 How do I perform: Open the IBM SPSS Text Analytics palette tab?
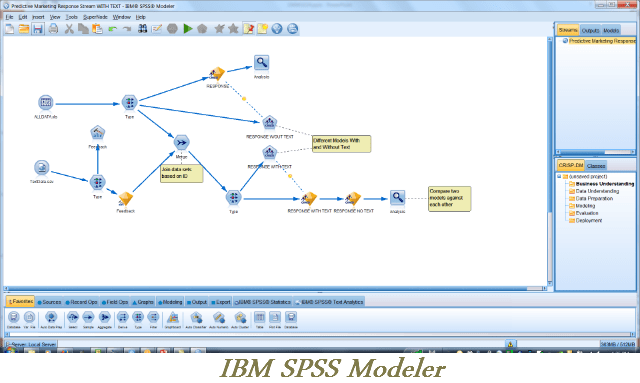[x=329, y=302]
